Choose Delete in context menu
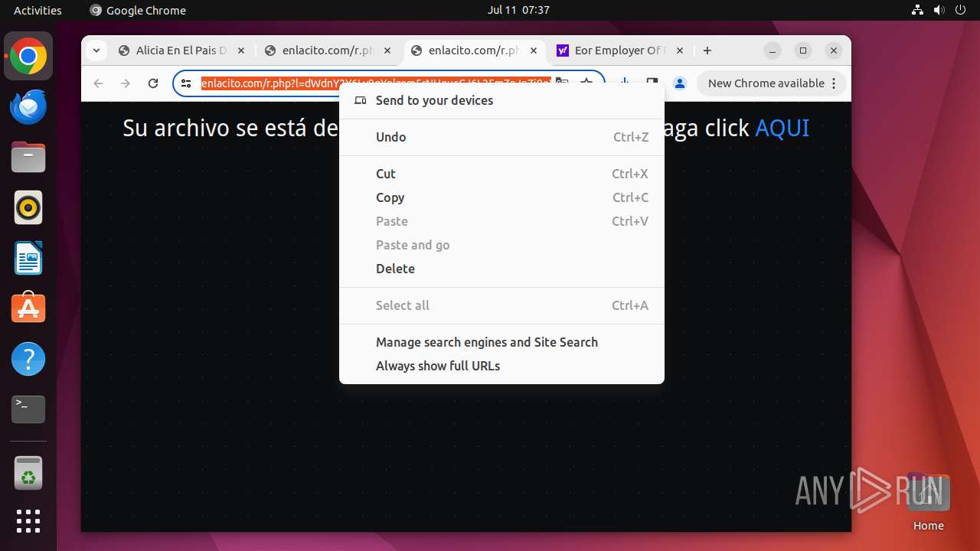Screen dimensions: 980x551 [x=501, y=269]
